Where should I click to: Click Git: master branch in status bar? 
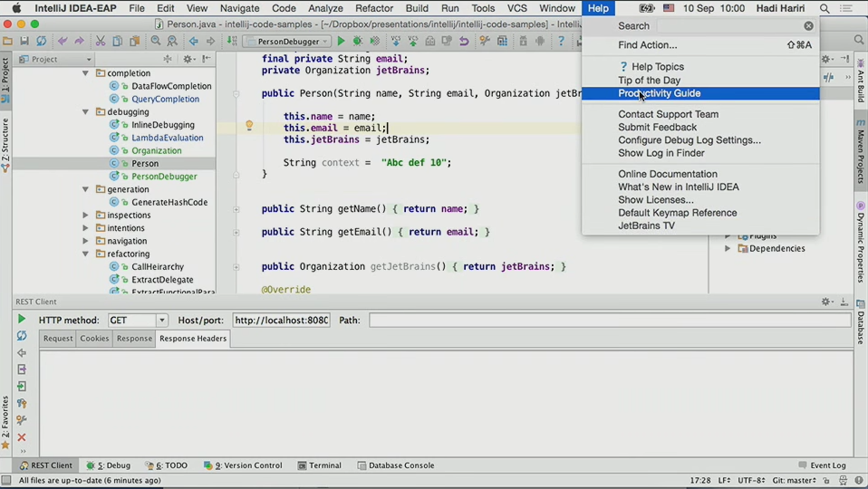[x=795, y=480]
